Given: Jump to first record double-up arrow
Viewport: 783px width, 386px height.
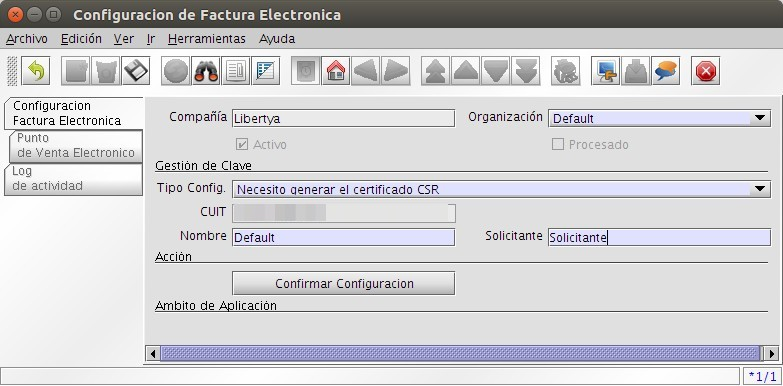Looking at the screenshot, I should (x=435, y=71).
